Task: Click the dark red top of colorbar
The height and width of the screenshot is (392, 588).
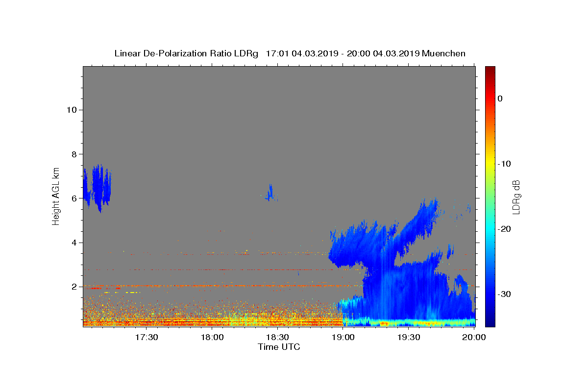Action: pyautogui.click(x=490, y=71)
